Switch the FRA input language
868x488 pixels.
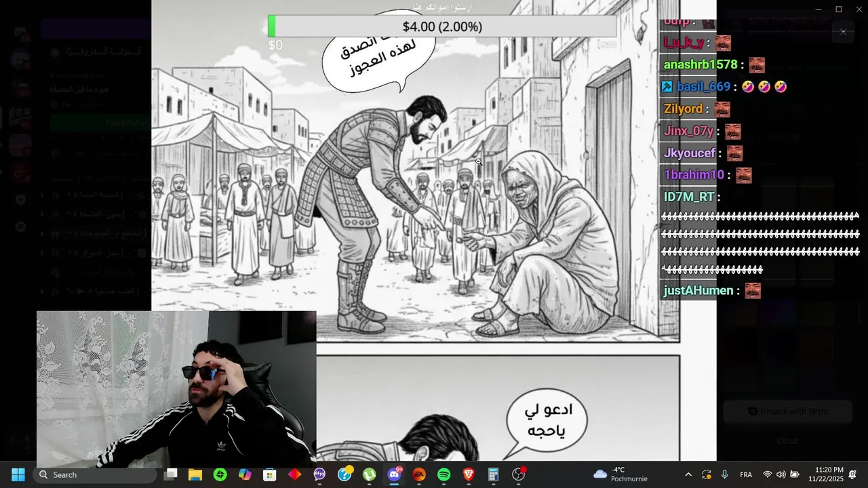click(746, 474)
